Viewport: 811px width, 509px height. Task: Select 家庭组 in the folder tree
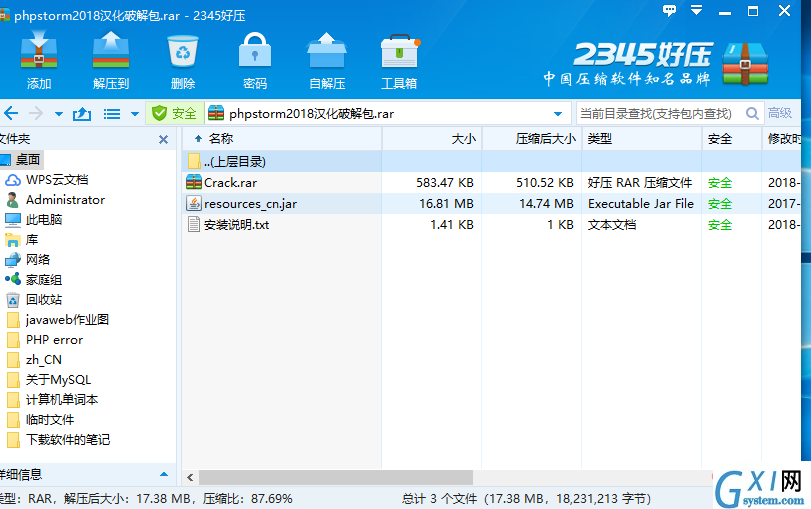pyautogui.click(x=44, y=280)
